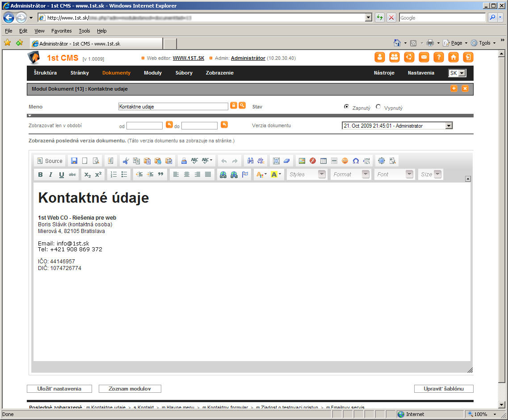The image size is (508, 420).
Task: Open the Administrátor admin link
Action: (248, 58)
